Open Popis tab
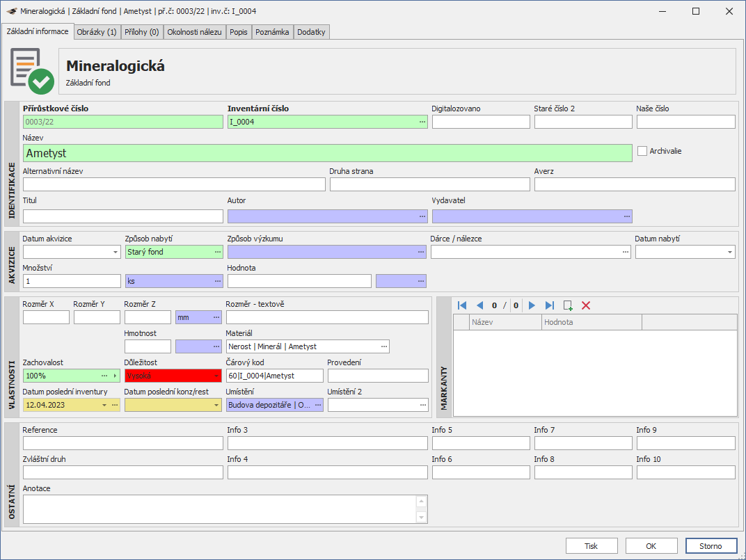The height and width of the screenshot is (560, 746). point(239,32)
